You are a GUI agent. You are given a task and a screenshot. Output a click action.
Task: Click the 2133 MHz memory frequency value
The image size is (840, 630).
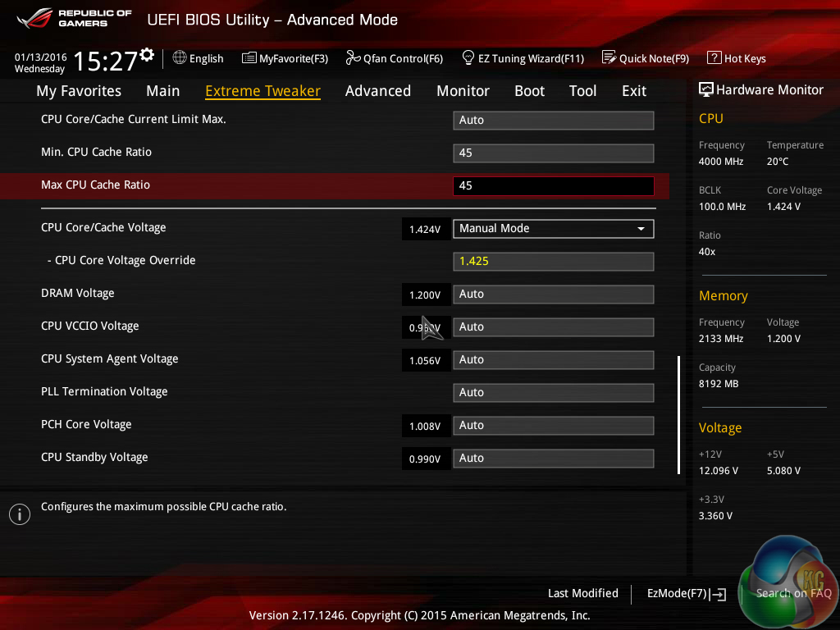[721, 339]
